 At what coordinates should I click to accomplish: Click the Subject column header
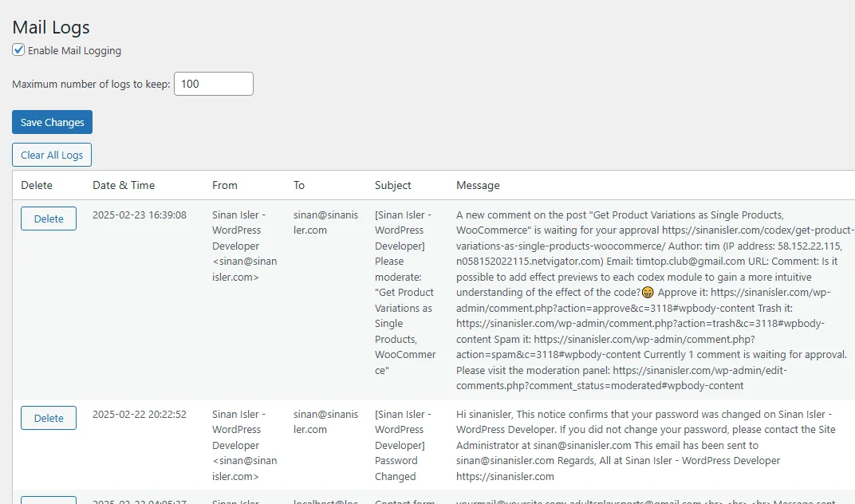click(393, 185)
